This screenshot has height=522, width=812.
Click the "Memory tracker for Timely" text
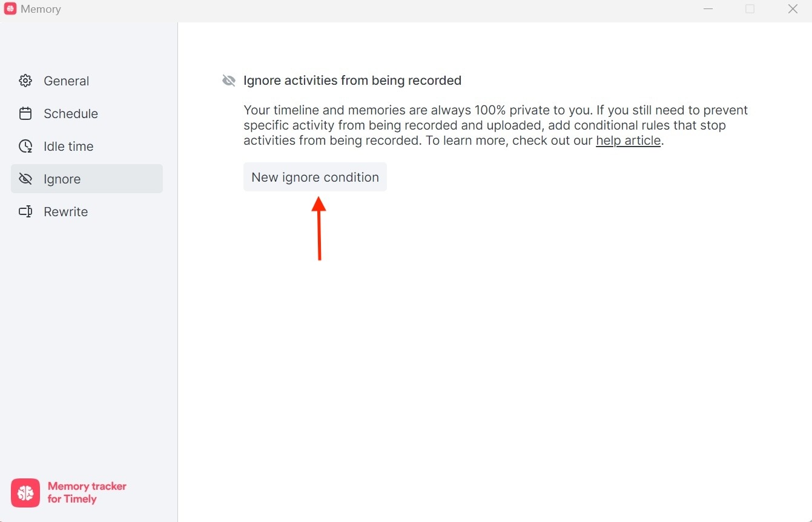tap(87, 493)
